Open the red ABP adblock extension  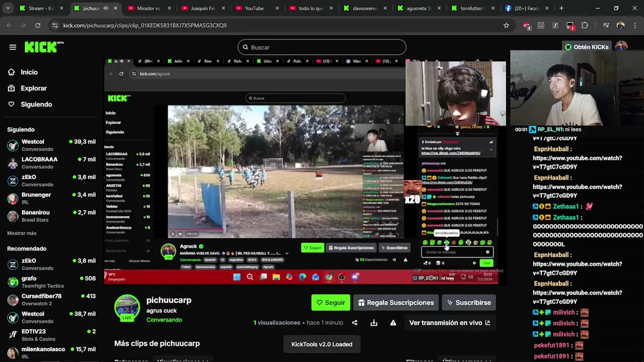coord(526,25)
